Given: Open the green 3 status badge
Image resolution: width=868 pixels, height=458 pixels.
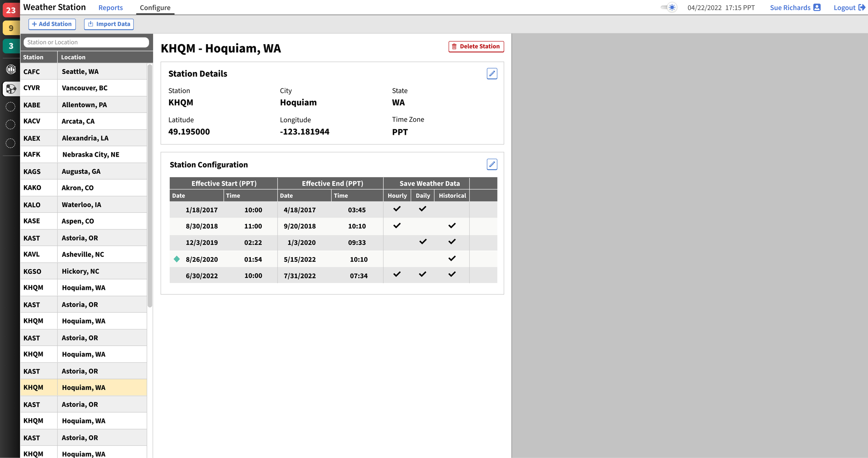Looking at the screenshot, I should [x=11, y=46].
